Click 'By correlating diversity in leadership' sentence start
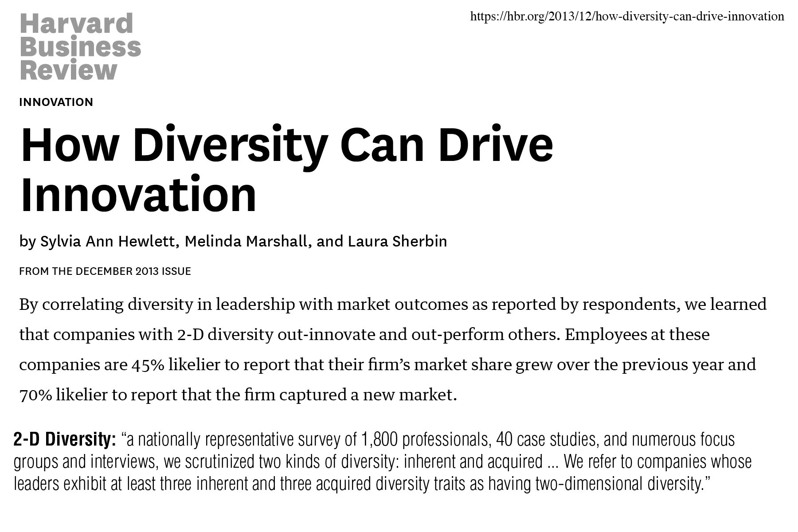The image size is (798, 532). pyautogui.click(x=157, y=304)
